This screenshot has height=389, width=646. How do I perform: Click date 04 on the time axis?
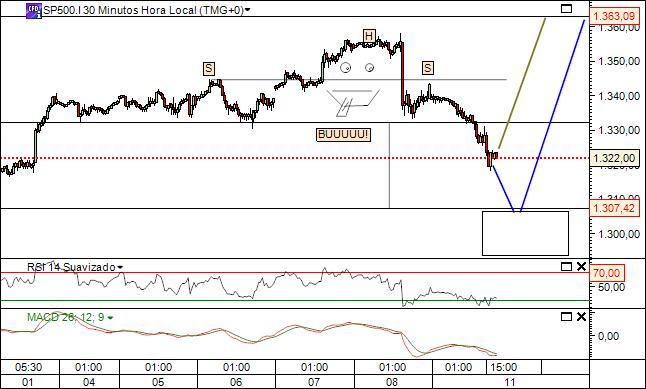[89, 382]
